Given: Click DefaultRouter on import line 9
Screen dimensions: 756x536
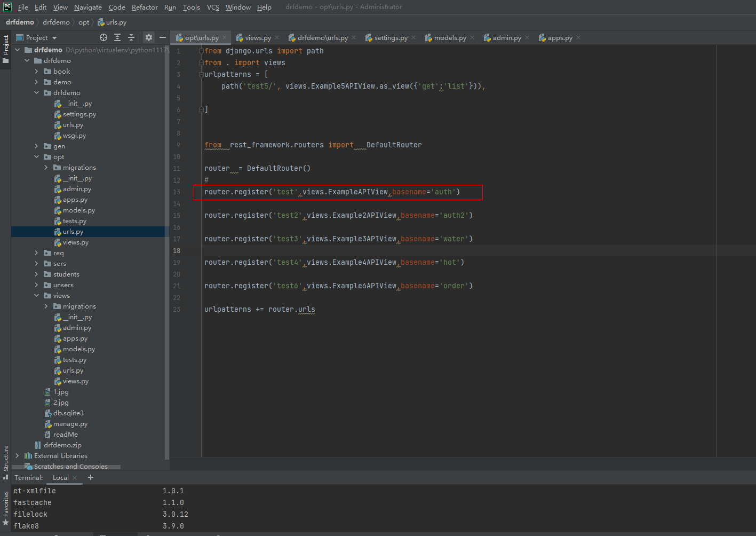Looking at the screenshot, I should pyautogui.click(x=394, y=145).
